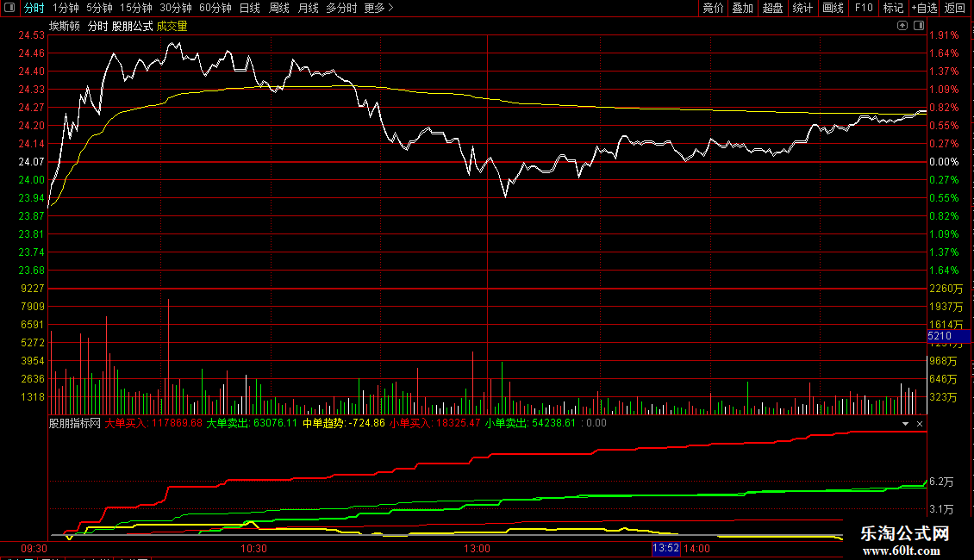Viewport: 974px width, 560px height.
Task: Click the 13:52 time cursor marker
Action: pyautogui.click(x=665, y=549)
